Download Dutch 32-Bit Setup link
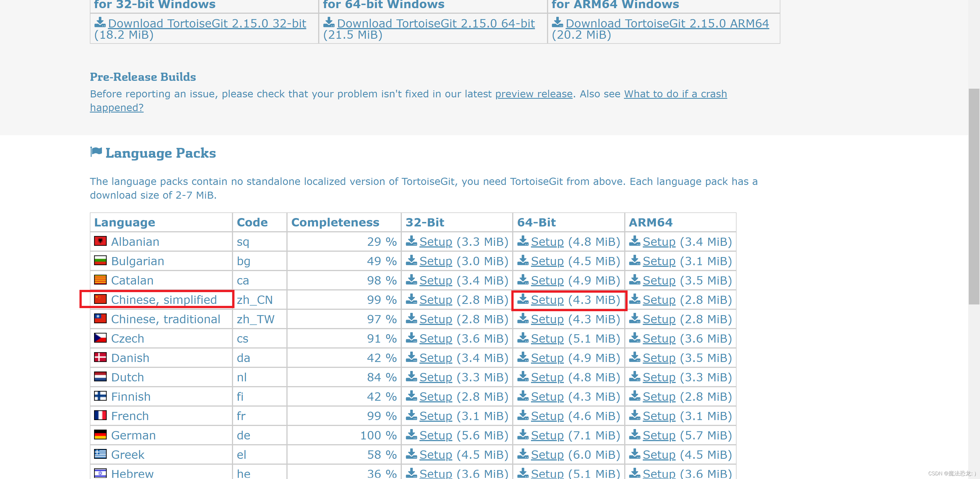980x479 pixels. pyautogui.click(x=436, y=377)
